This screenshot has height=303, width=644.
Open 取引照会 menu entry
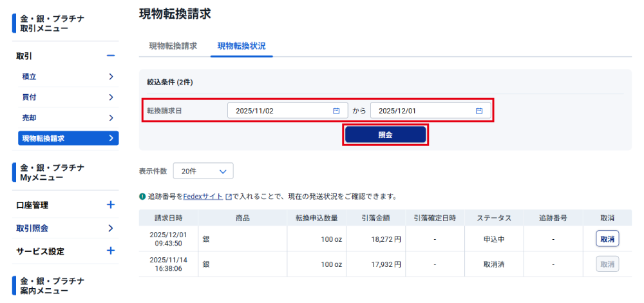coord(64,228)
